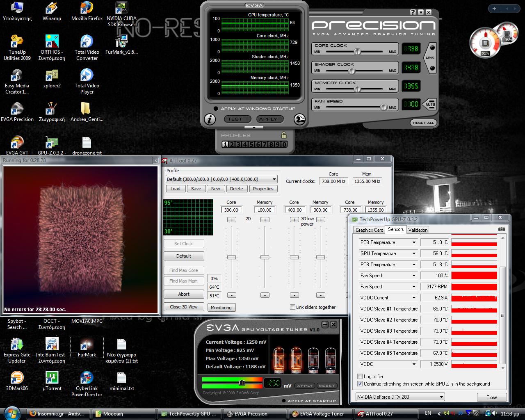
Task: Launch Express Gate Updater icon
Action: [x=17, y=351]
